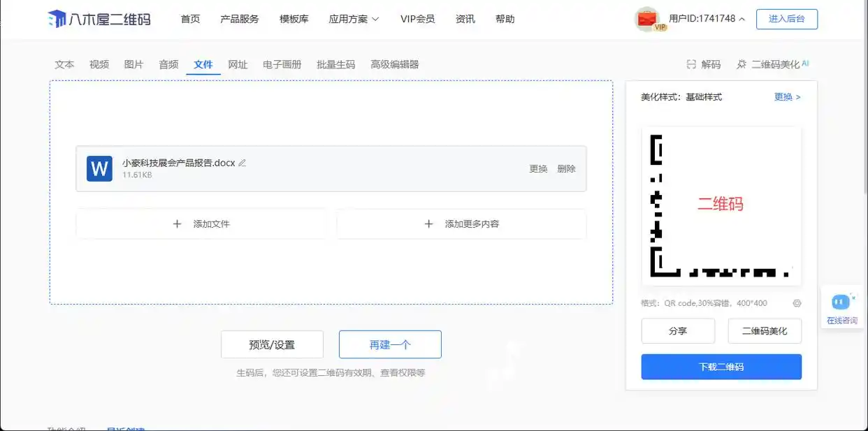Click the Word document icon
This screenshot has height=431, width=868.
tap(99, 168)
